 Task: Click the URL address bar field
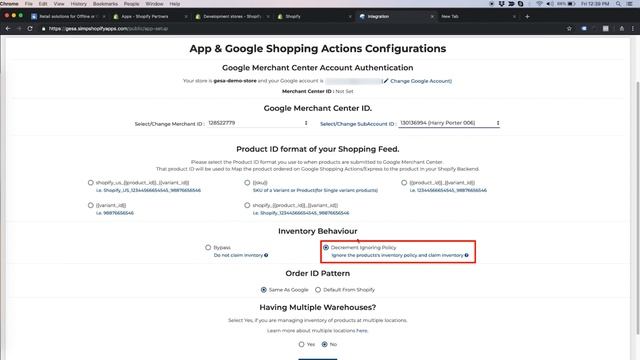click(302, 29)
